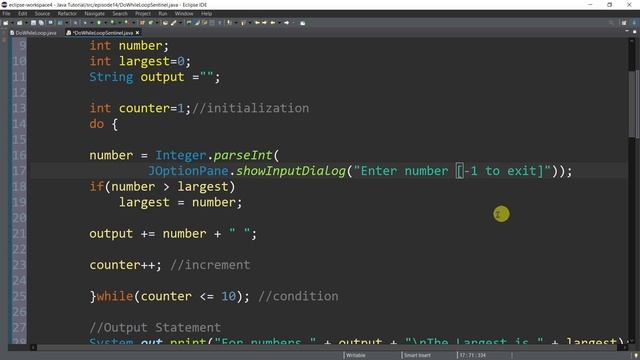The height and width of the screenshot is (360, 640).
Task: Click the Previous Annotation toolbar icon
Action: [x=243, y=23]
